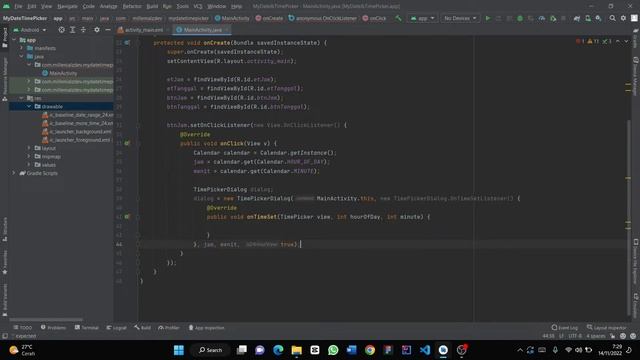Run the app with green play button
Image resolution: width=640 pixels, height=360 pixels.
pyautogui.click(x=488, y=18)
